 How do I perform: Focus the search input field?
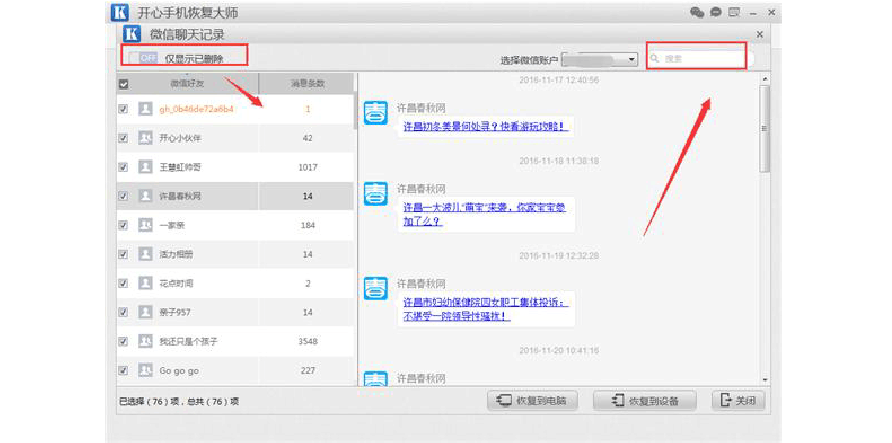[703, 58]
